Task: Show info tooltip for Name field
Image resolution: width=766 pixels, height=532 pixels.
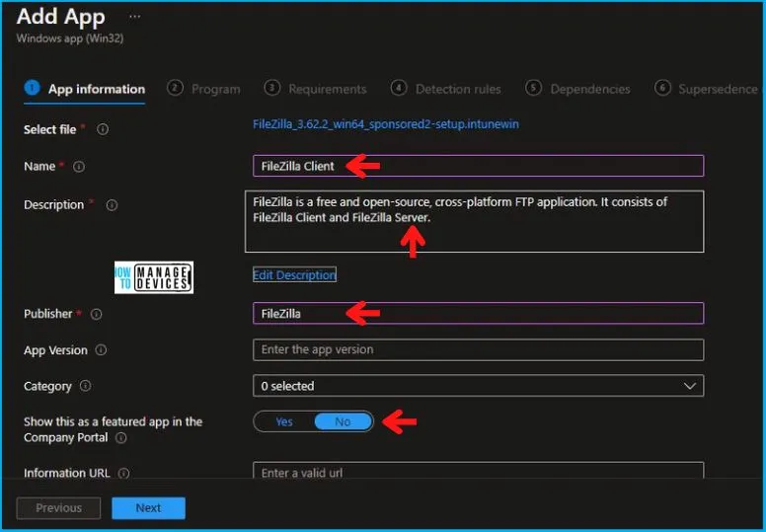Action: 79,167
